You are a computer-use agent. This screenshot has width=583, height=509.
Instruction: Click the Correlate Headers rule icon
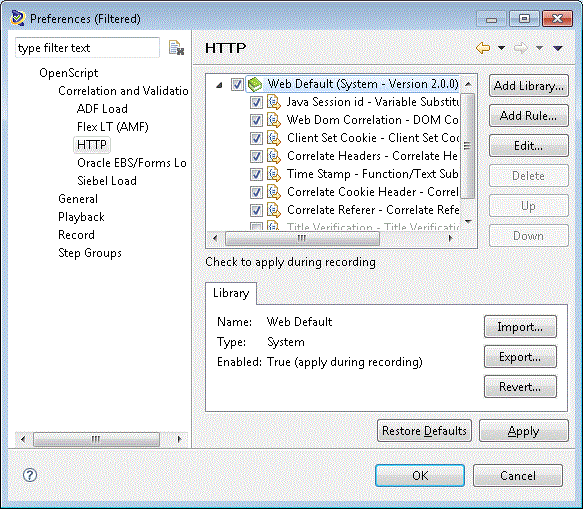(274, 156)
